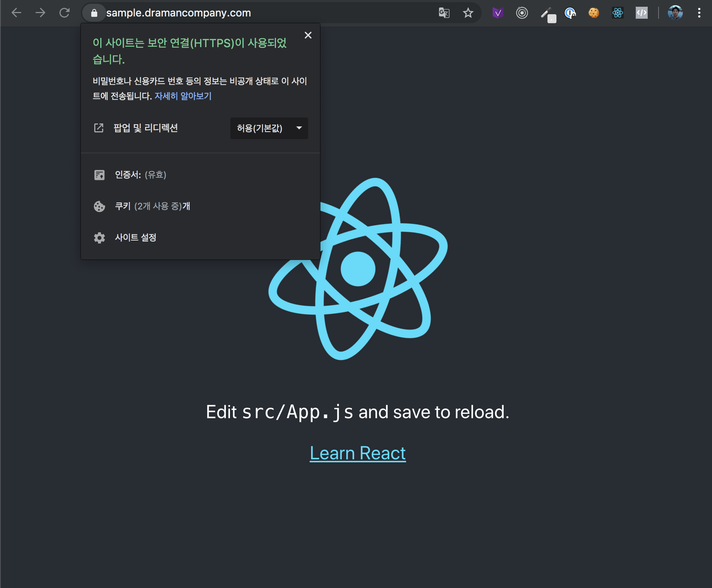Click the popup and redirect icon
The height and width of the screenshot is (588, 712).
point(99,128)
